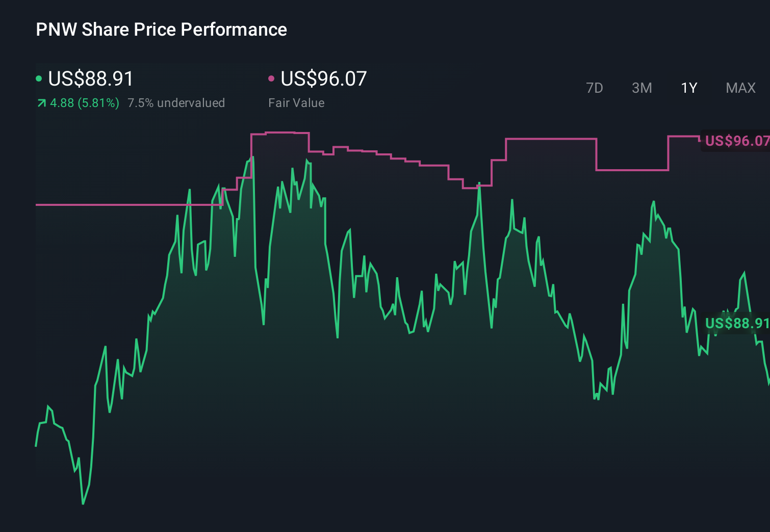The width and height of the screenshot is (770, 532).
Task: Click the US$88.91 label on the chart edge
Action: coord(738,323)
